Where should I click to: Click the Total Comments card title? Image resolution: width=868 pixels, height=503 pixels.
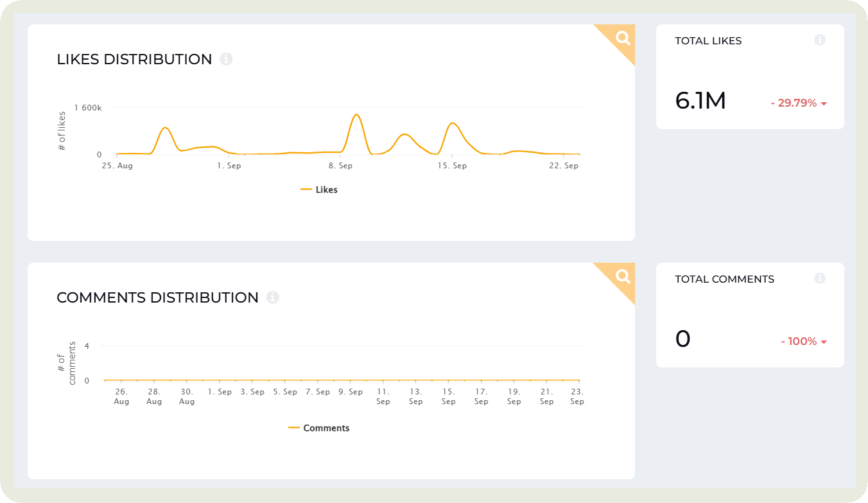pos(724,279)
